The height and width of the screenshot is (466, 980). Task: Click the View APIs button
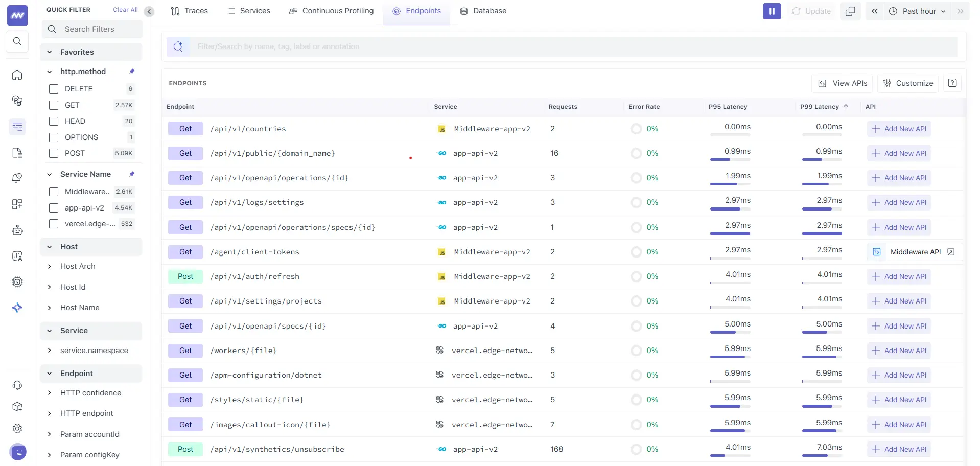coord(842,83)
